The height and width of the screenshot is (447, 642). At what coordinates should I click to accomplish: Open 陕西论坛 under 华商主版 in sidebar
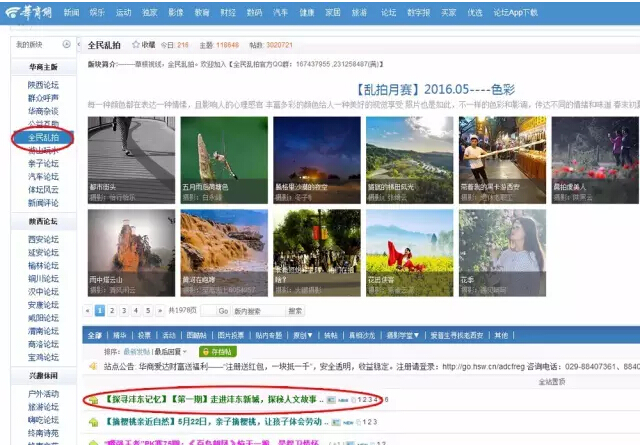[43, 85]
